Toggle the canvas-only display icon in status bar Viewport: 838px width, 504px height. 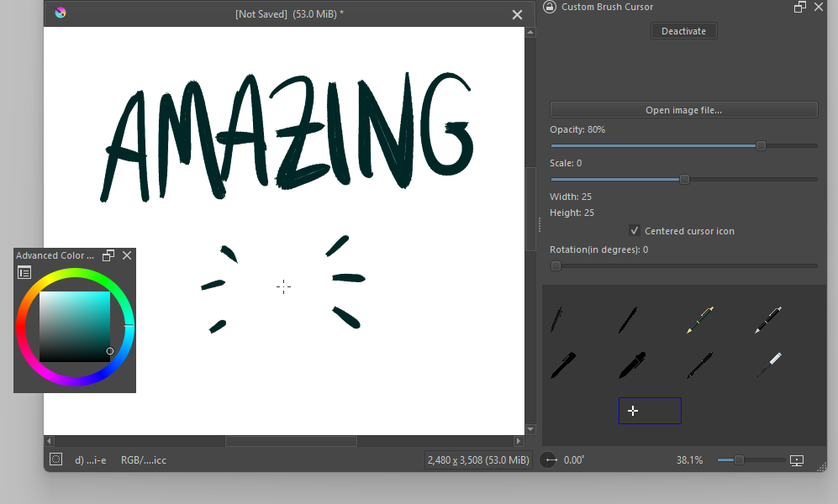(798, 460)
